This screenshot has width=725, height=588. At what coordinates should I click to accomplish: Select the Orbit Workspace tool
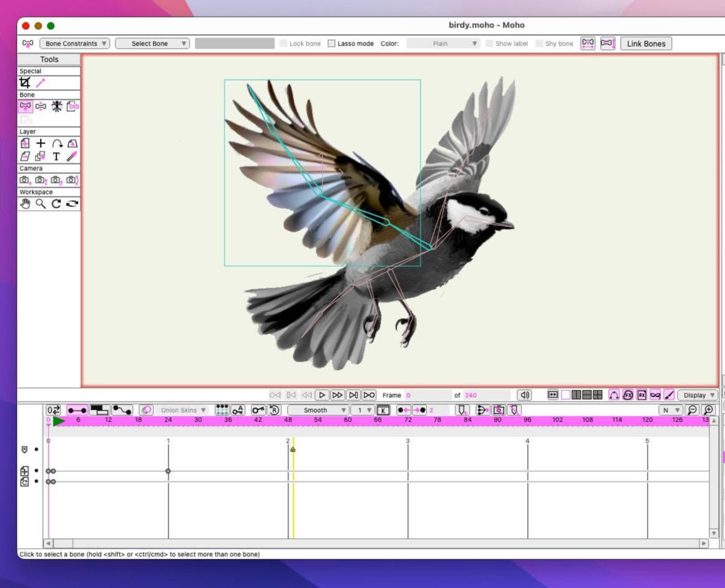(x=72, y=204)
